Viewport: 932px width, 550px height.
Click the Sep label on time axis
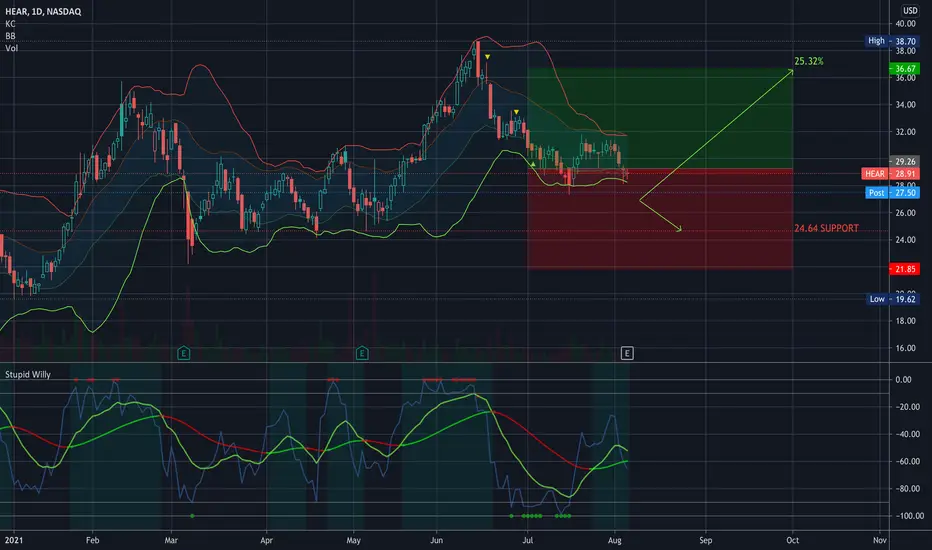point(706,540)
